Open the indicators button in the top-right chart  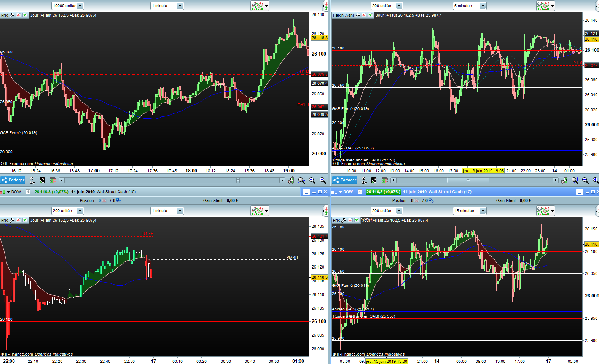click(543, 6)
